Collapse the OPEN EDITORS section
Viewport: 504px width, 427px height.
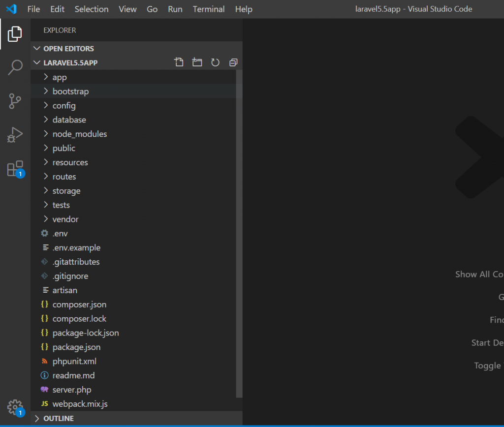pyautogui.click(x=68, y=48)
